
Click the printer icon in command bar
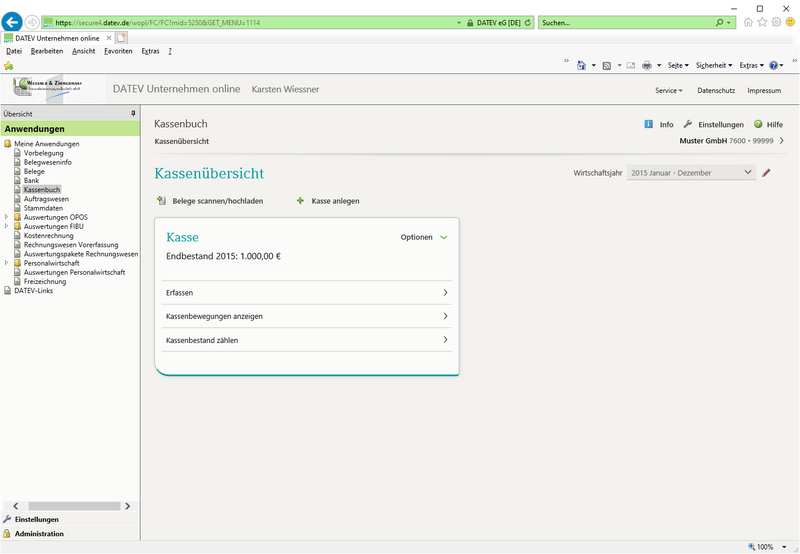coord(647,65)
